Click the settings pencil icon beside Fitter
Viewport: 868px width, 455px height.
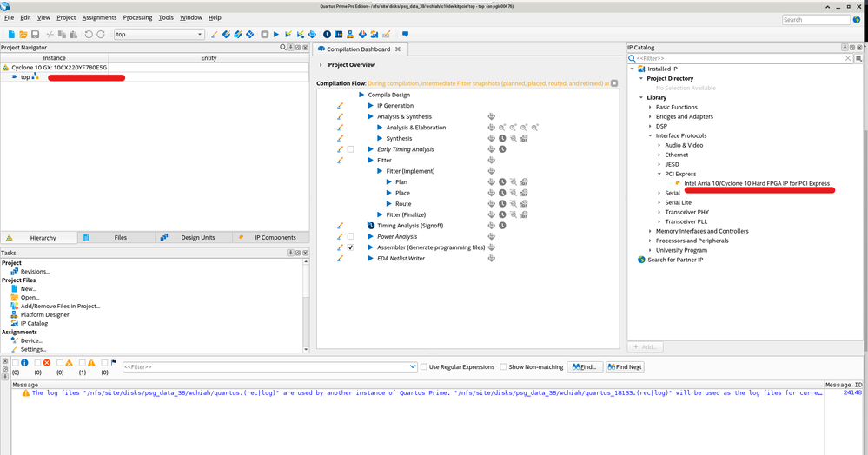[x=341, y=160]
